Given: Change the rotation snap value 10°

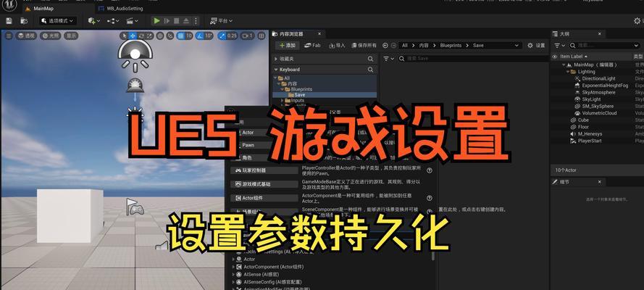Looking at the screenshot, I should (209, 36).
